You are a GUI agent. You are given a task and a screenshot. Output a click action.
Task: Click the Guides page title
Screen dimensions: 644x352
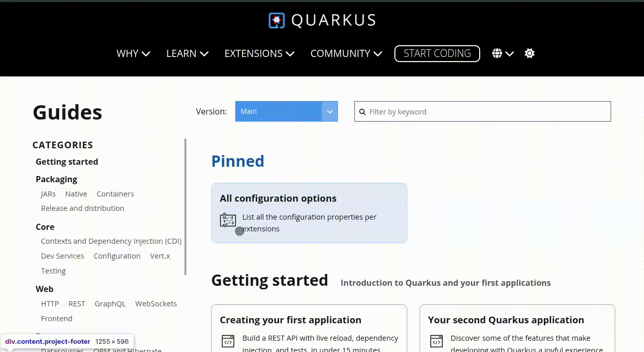coord(67,112)
